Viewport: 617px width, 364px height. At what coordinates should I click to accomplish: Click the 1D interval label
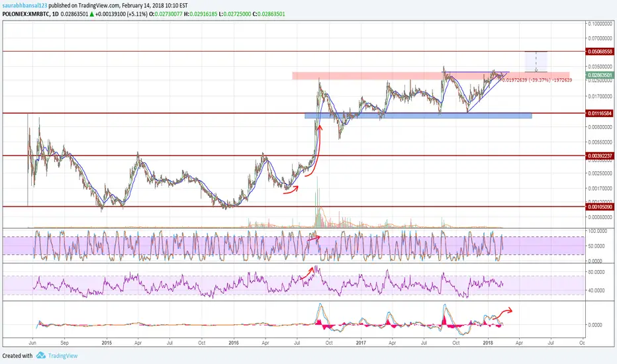pos(55,14)
